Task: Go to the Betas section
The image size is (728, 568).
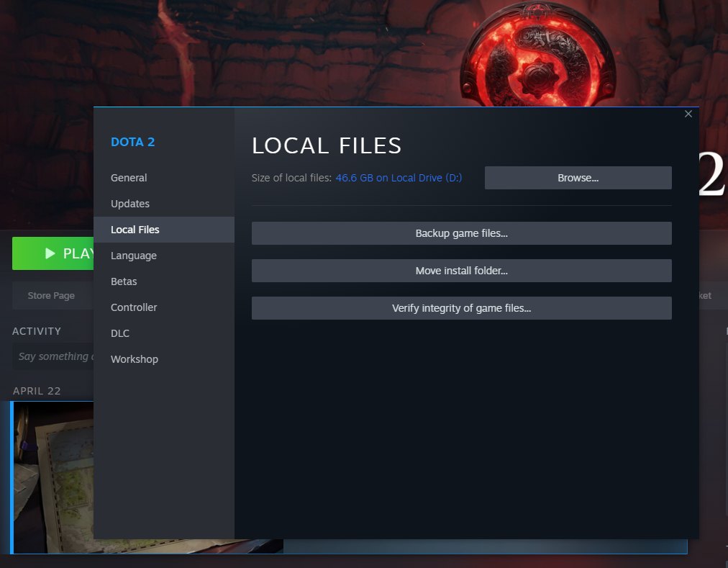Action: point(164,281)
